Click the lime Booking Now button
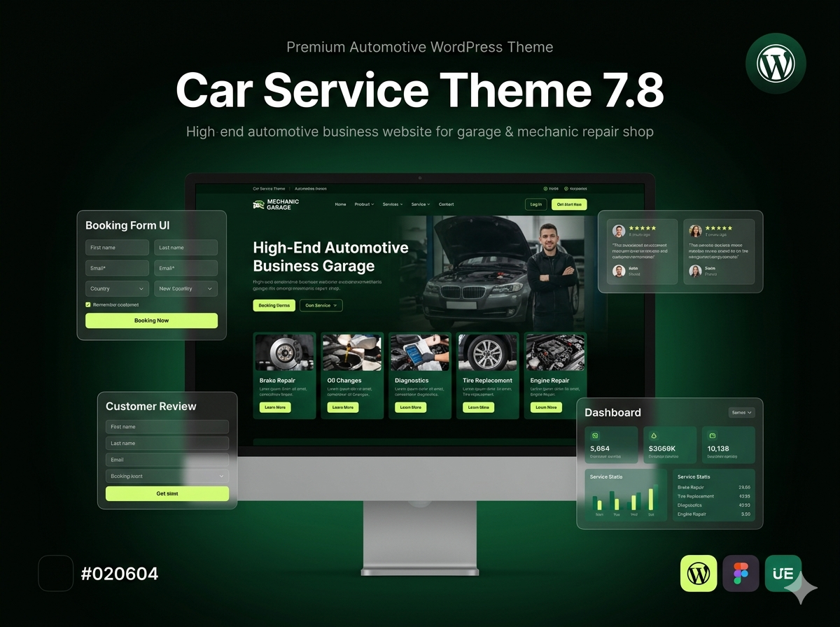The height and width of the screenshot is (627, 840). coord(151,320)
